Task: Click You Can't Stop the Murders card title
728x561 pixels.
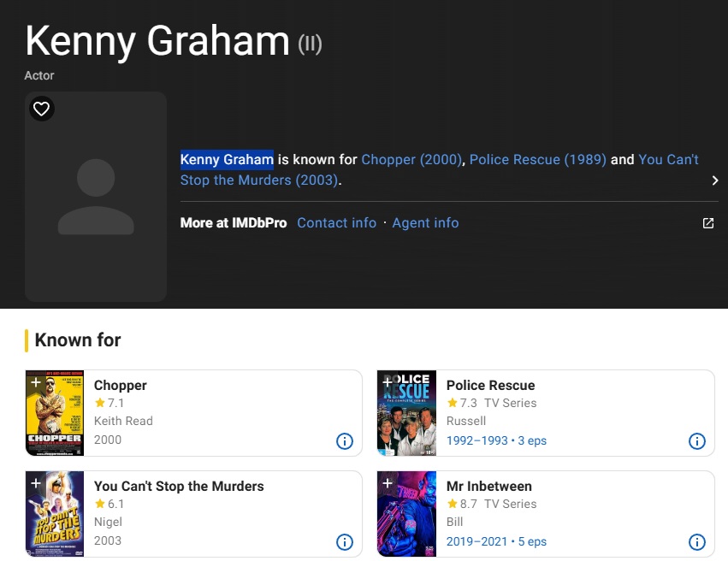Action: 179,486
